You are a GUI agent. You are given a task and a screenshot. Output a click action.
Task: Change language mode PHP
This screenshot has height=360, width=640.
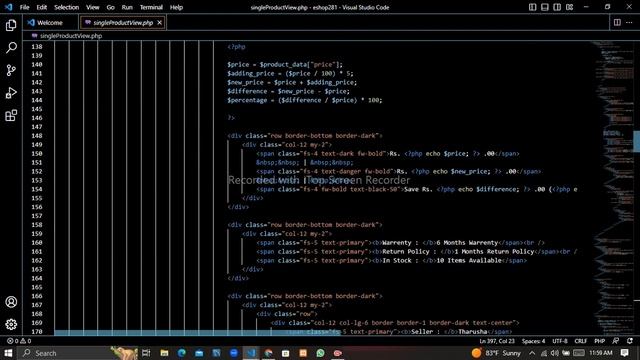(x=599, y=341)
